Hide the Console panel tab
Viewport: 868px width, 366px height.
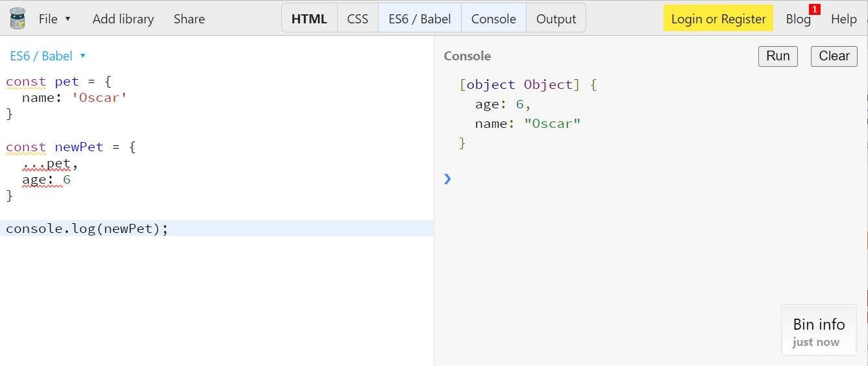point(493,19)
